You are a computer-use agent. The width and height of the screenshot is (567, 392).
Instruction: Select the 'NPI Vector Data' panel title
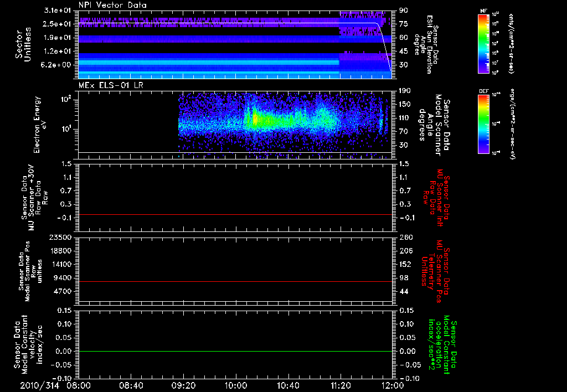point(112,5)
